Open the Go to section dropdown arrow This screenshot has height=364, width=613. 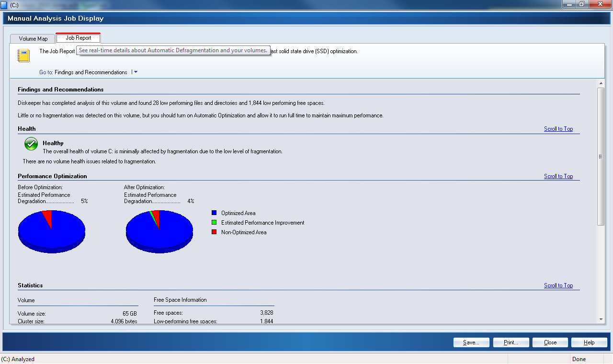tap(136, 72)
